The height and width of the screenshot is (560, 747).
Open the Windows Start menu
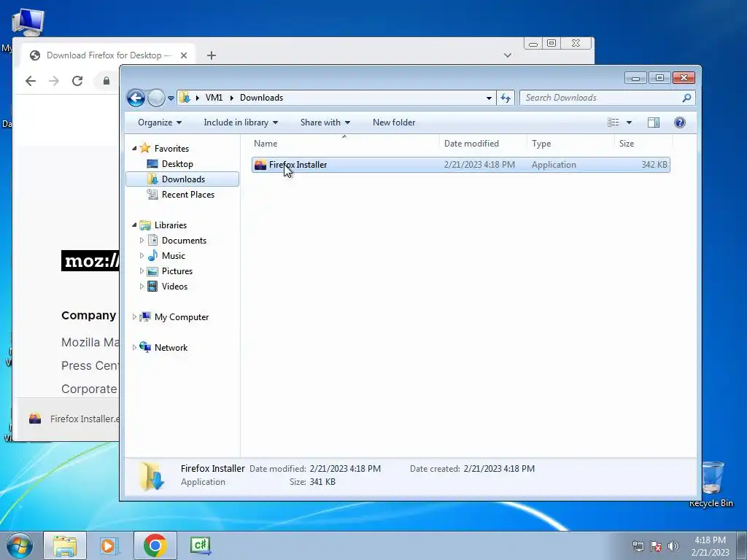point(19,545)
